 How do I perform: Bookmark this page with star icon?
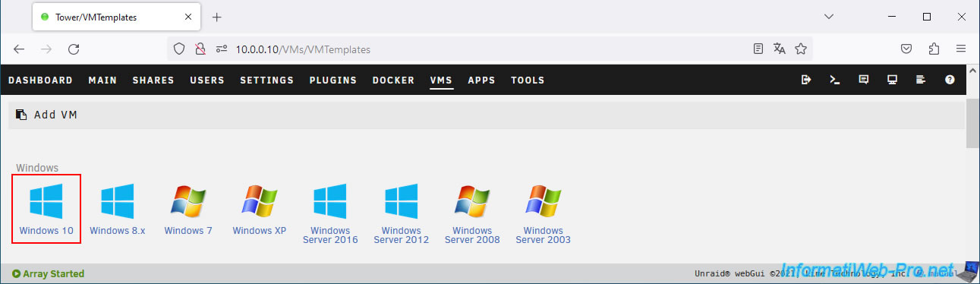(800, 49)
